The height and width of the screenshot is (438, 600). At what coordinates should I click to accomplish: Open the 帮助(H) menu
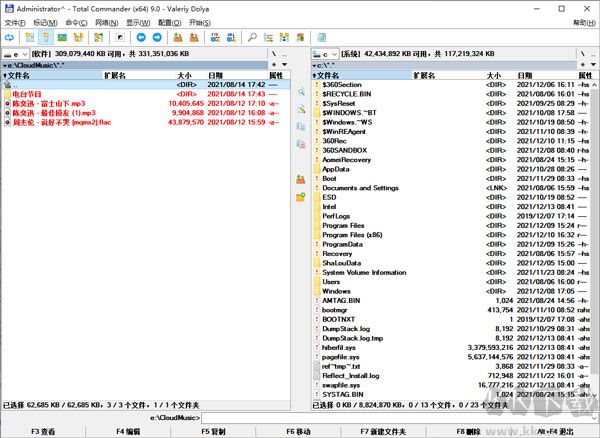(584, 23)
